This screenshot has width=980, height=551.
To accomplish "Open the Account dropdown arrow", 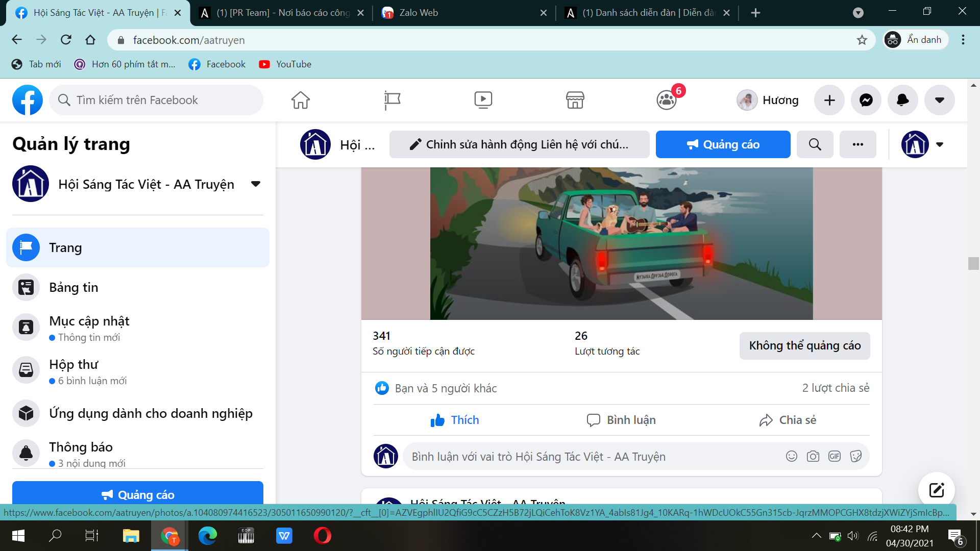I will pyautogui.click(x=939, y=100).
